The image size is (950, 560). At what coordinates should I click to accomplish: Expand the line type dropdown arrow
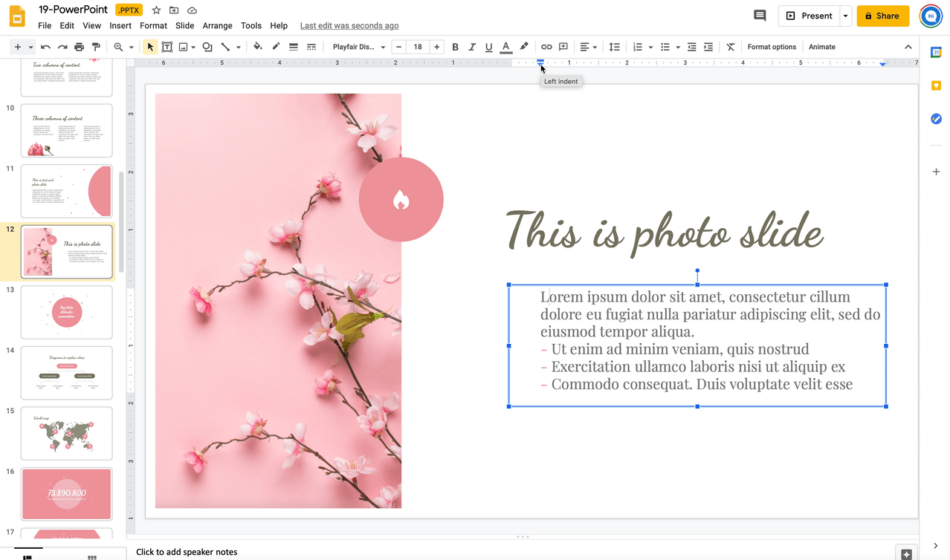238,48
